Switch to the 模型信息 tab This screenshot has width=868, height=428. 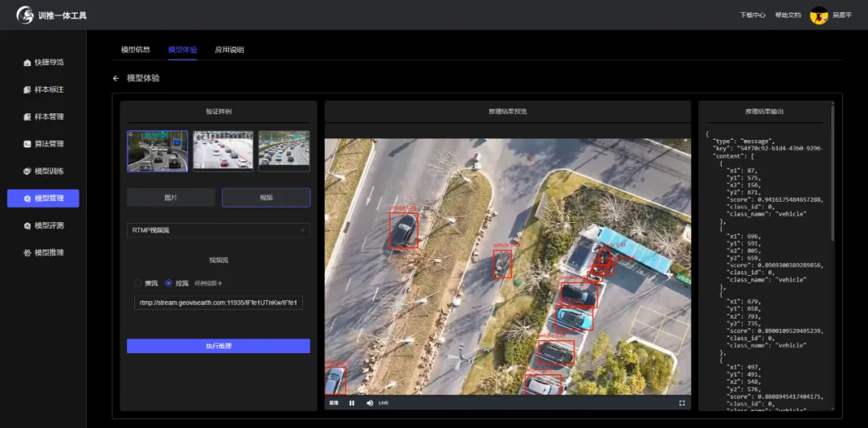pos(135,50)
